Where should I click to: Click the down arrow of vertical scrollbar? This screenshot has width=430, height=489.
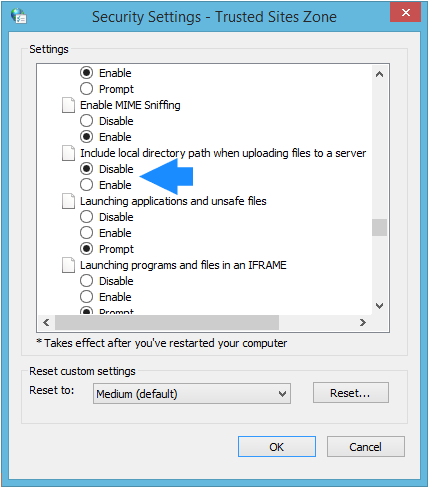(379, 306)
